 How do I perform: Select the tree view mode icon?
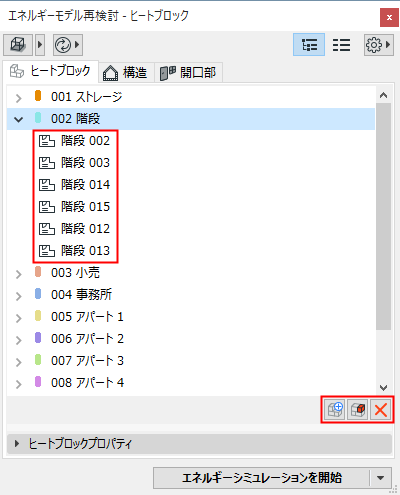click(309, 45)
